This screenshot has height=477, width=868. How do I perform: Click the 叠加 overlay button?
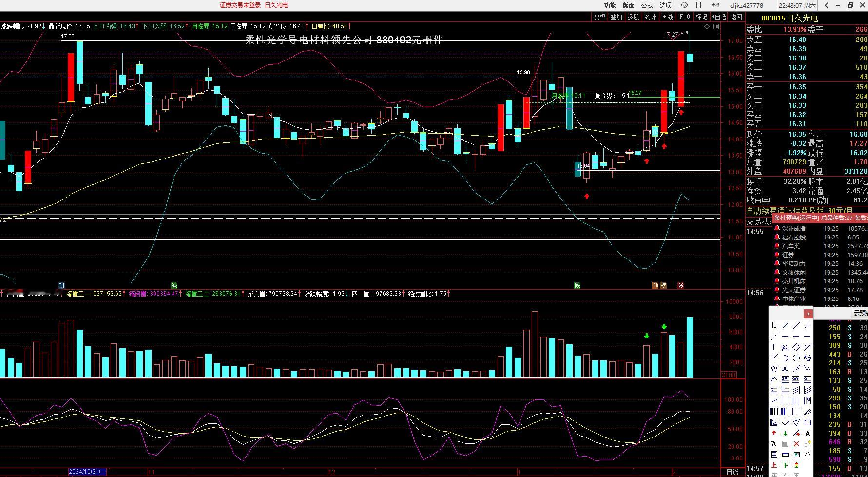[x=617, y=17]
